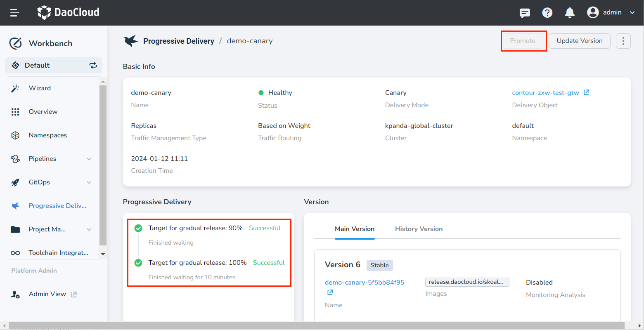Open the admin user dropdown
644x330 pixels.
coord(611,12)
